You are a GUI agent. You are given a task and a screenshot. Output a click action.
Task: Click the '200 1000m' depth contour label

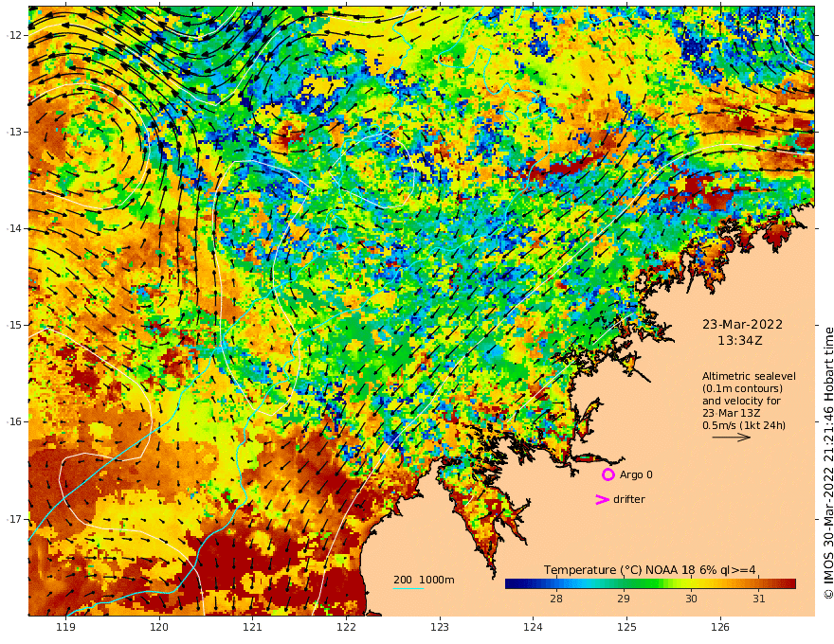coord(424,580)
